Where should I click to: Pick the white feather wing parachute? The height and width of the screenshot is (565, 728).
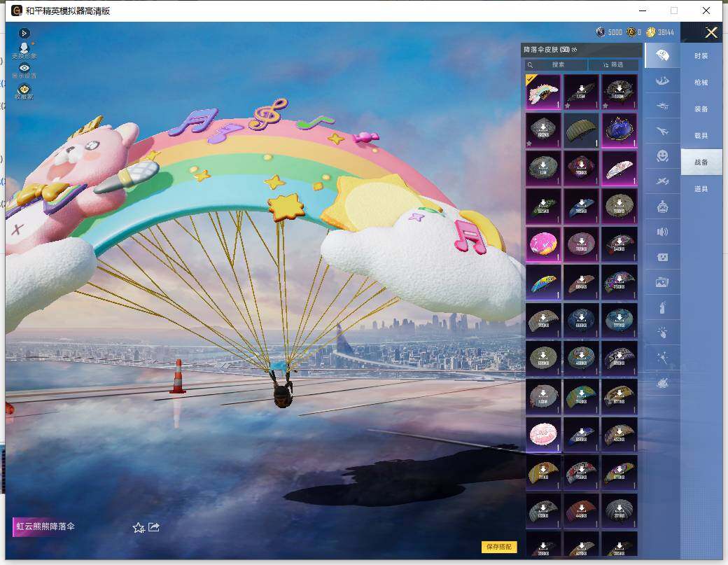tap(619, 169)
